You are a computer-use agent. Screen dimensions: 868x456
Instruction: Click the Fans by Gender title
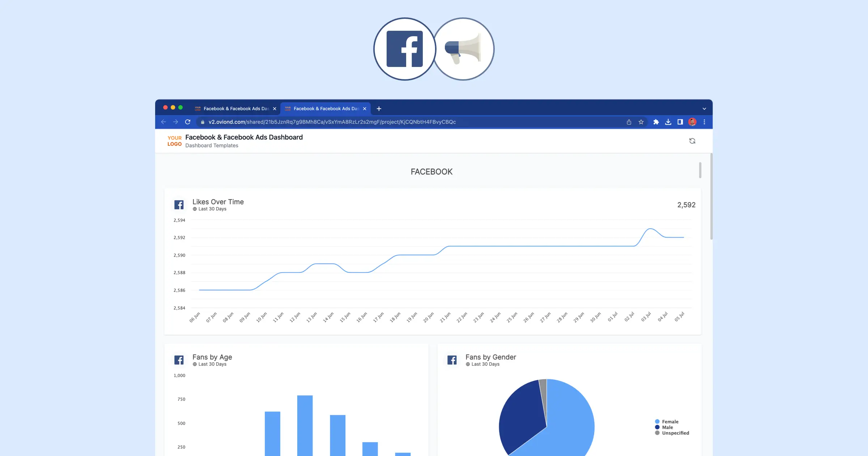tap(491, 357)
